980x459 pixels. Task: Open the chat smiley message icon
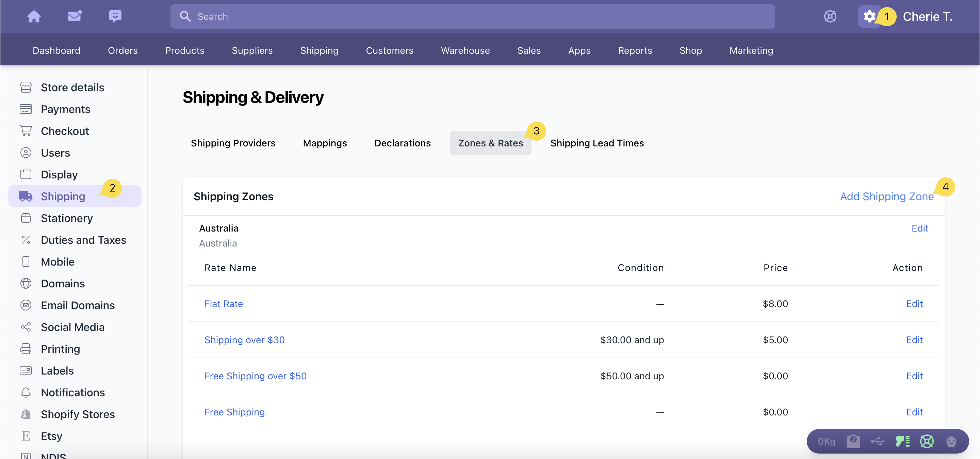(115, 16)
